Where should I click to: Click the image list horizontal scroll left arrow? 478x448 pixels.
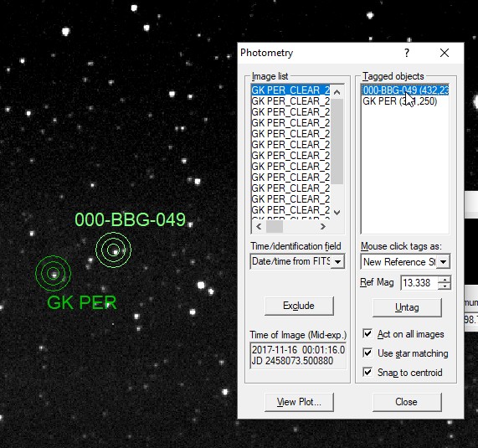click(x=259, y=227)
